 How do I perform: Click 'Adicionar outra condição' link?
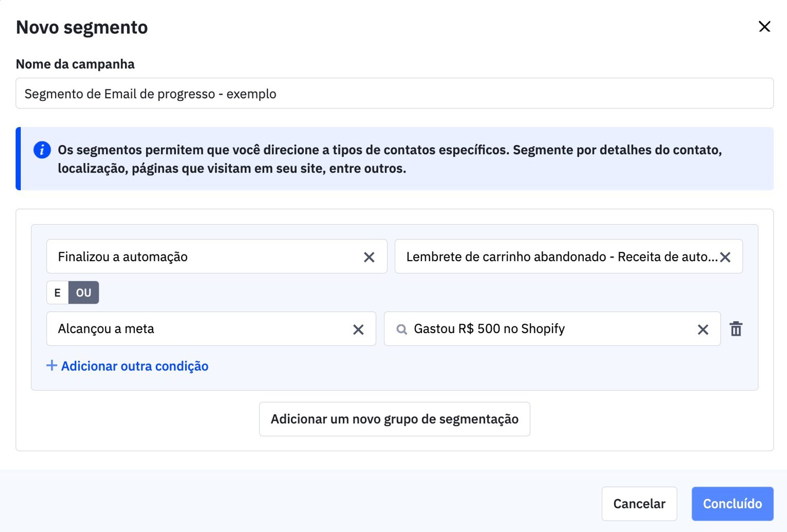134,366
